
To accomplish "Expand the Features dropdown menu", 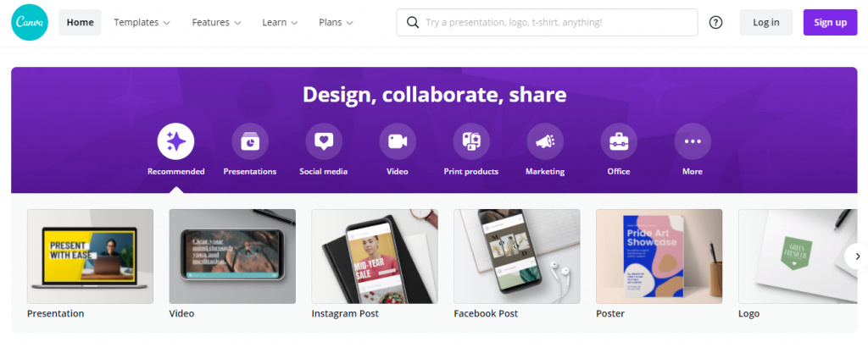I will 216,23.
